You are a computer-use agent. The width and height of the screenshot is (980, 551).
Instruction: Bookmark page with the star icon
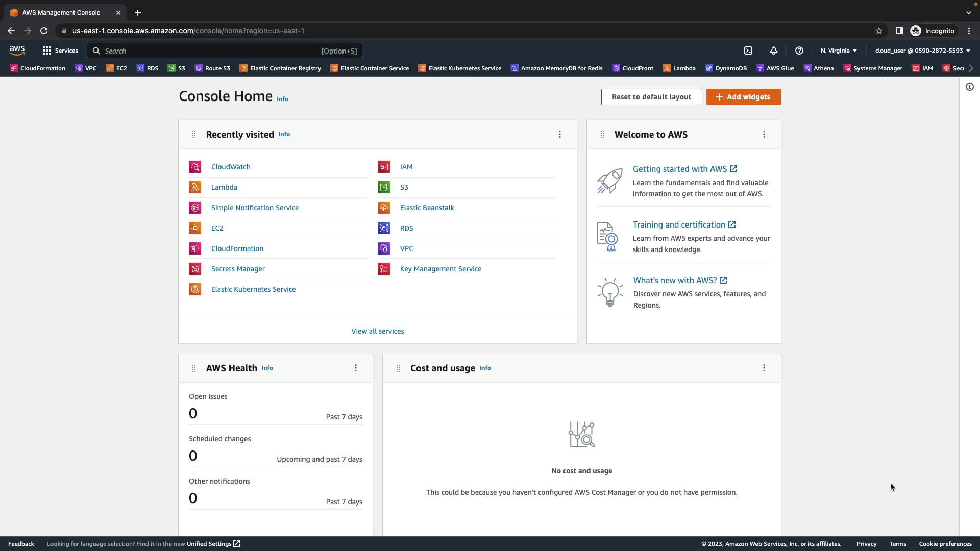pyautogui.click(x=879, y=31)
